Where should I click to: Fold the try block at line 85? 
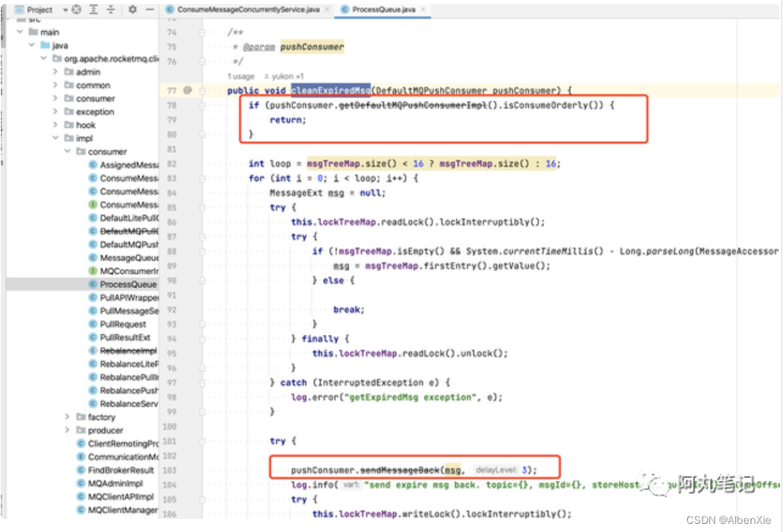pyautogui.click(x=202, y=208)
